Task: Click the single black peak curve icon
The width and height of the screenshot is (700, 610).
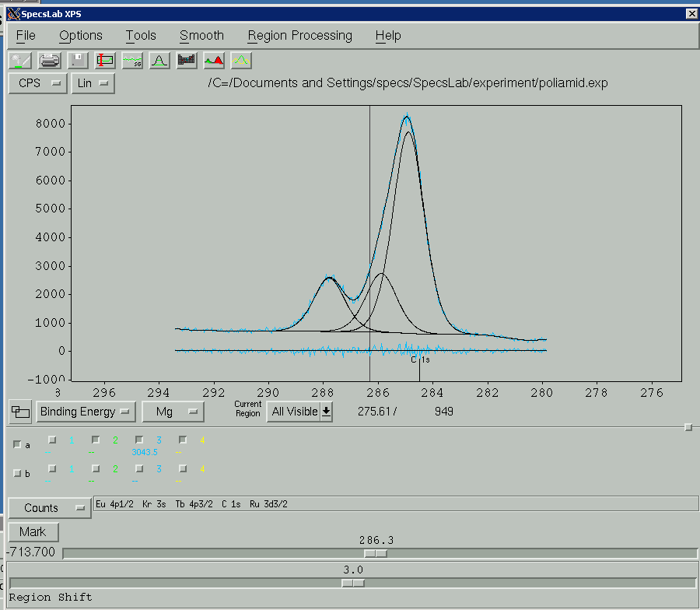Action: (159, 60)
